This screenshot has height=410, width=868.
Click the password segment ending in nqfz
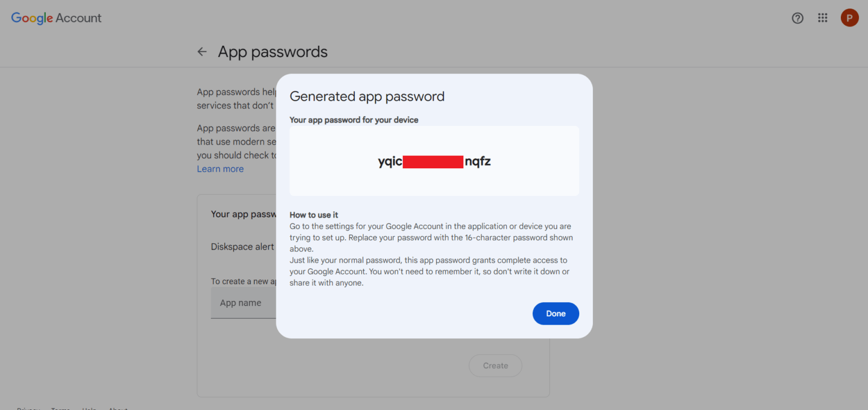[478, 162]
